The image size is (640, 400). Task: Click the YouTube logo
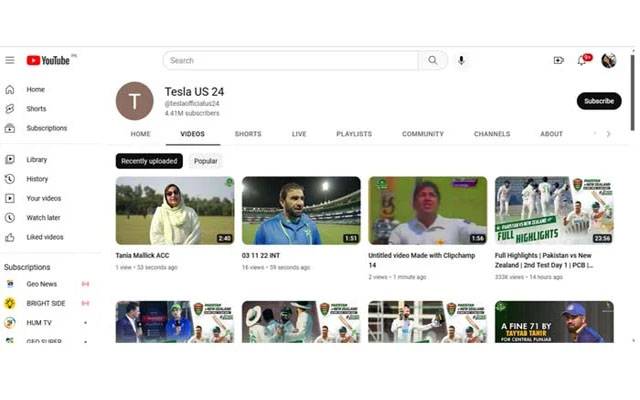click(48, 60)
